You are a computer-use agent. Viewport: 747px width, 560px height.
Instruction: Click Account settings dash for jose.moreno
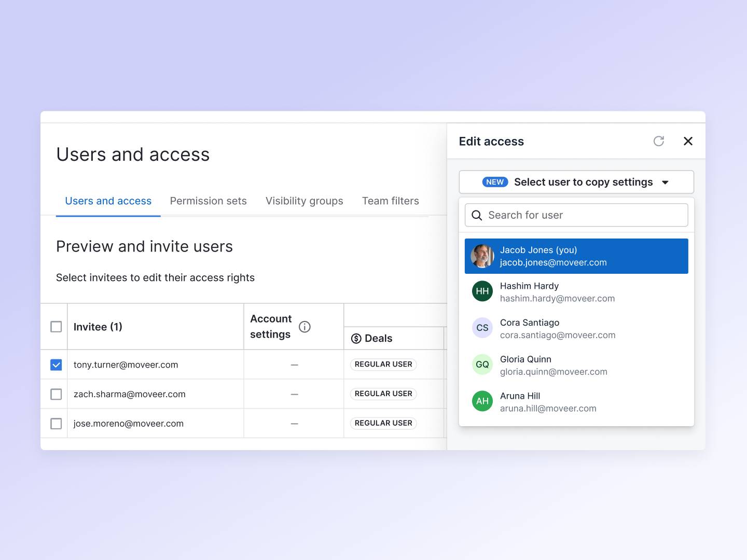[x=294, y=424]
